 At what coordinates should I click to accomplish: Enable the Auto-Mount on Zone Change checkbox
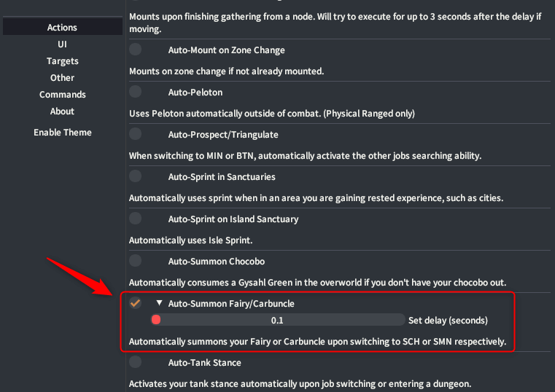coord(136,50)
